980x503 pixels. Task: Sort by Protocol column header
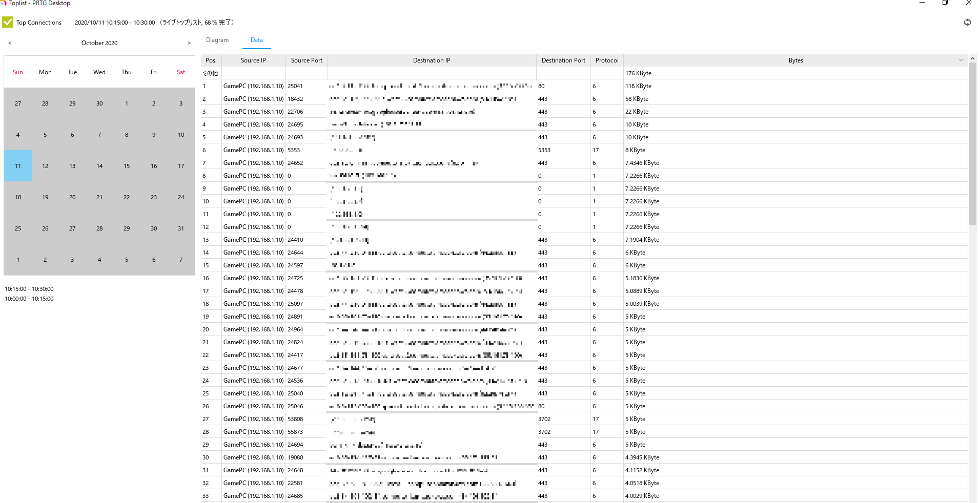[x=607, y=60]
